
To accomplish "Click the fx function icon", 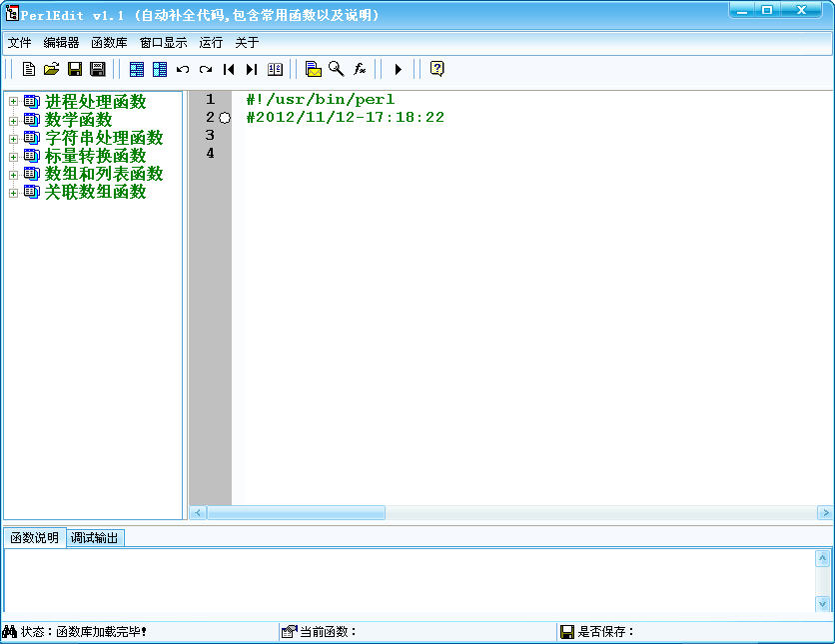I will [x=360, y=69].
